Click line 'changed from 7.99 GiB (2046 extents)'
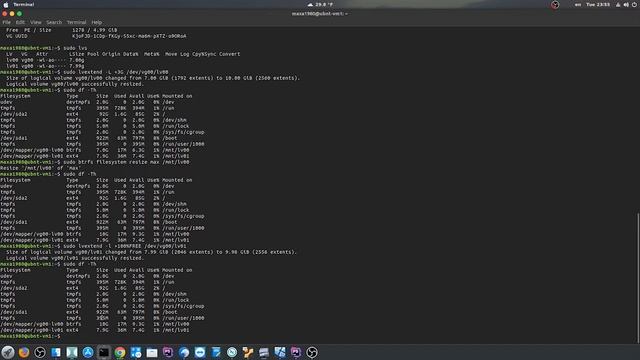Screen dimensions: 640x360 [x=151, y=252]
